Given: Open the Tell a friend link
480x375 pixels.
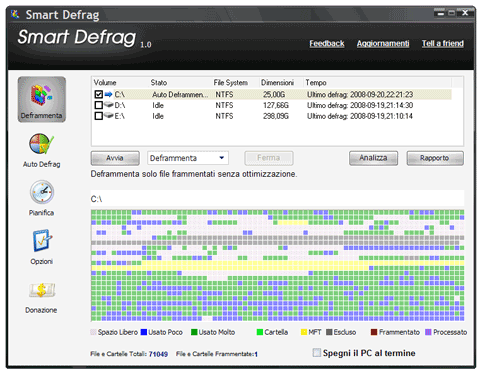Looking at the screenshot, I should coord(443,43).
